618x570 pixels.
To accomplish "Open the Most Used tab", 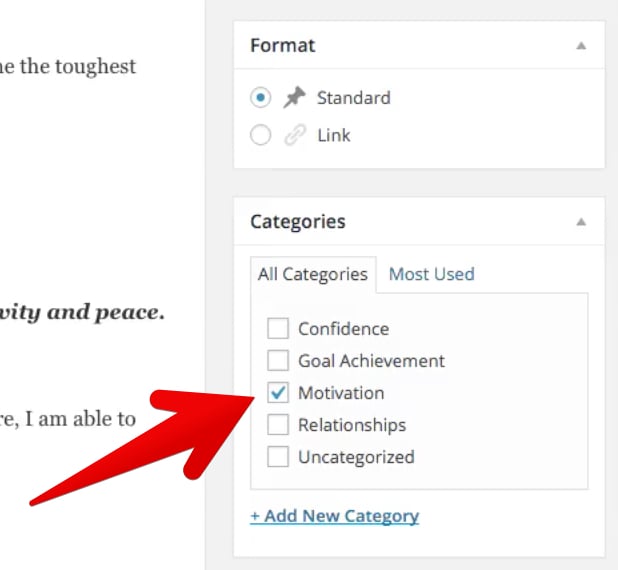I will pyautogui.click(x=432, y=274).
